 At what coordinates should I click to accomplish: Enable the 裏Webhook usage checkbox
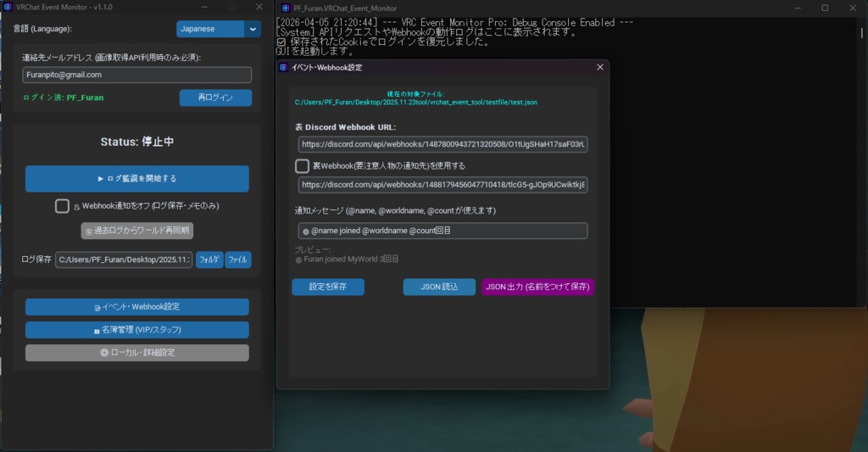click(x=302, y=165)
